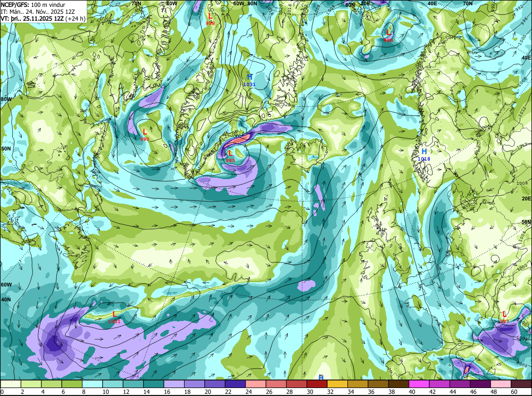Image resolution: width=532 pixels, height=396 pixels.
Task: Pick the pale cream 0–2 legend swatch
Action: [x=11, y=384]
